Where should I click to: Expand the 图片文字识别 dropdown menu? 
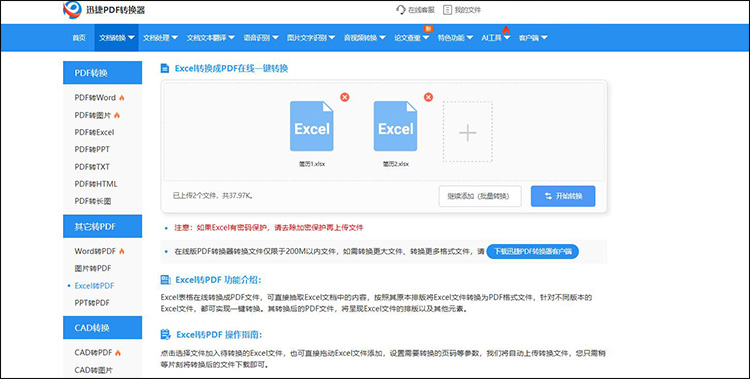tap(311, 38)
